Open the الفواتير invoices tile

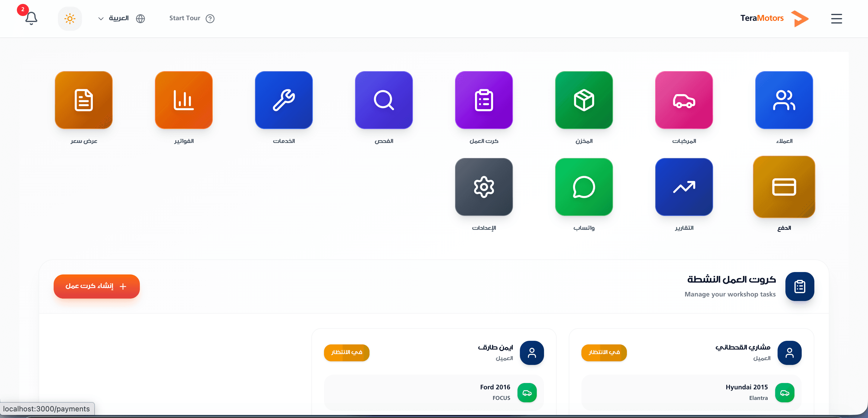[x=184, y=100]
